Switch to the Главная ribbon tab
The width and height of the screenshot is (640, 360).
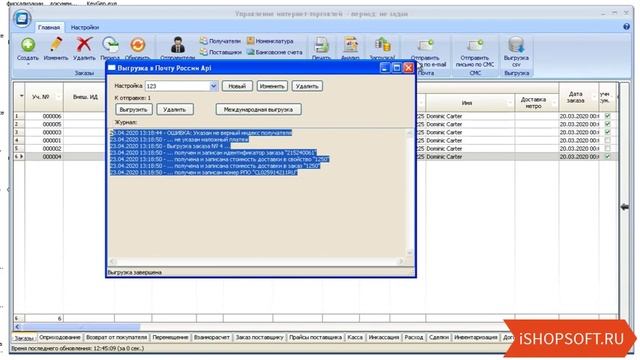(49, 27)
